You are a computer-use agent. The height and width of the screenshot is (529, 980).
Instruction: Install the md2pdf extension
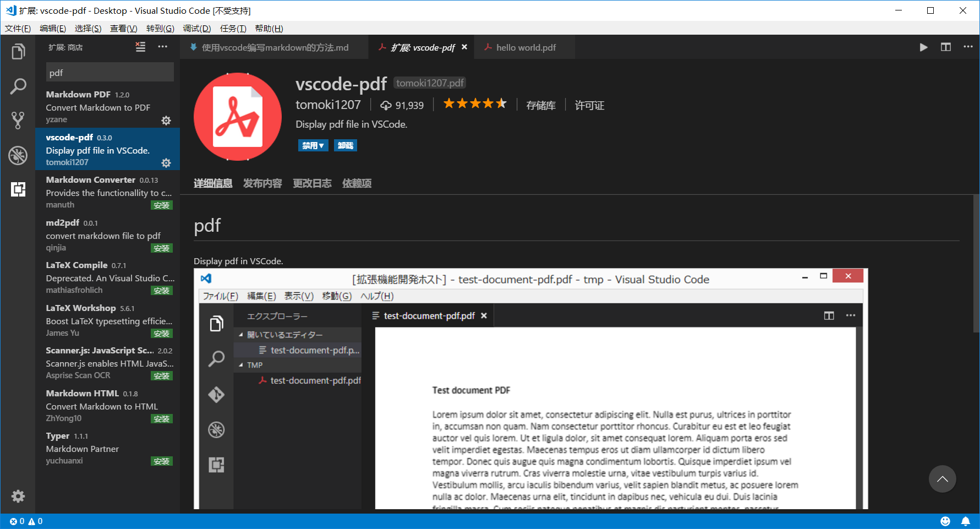tap(162, 248)
